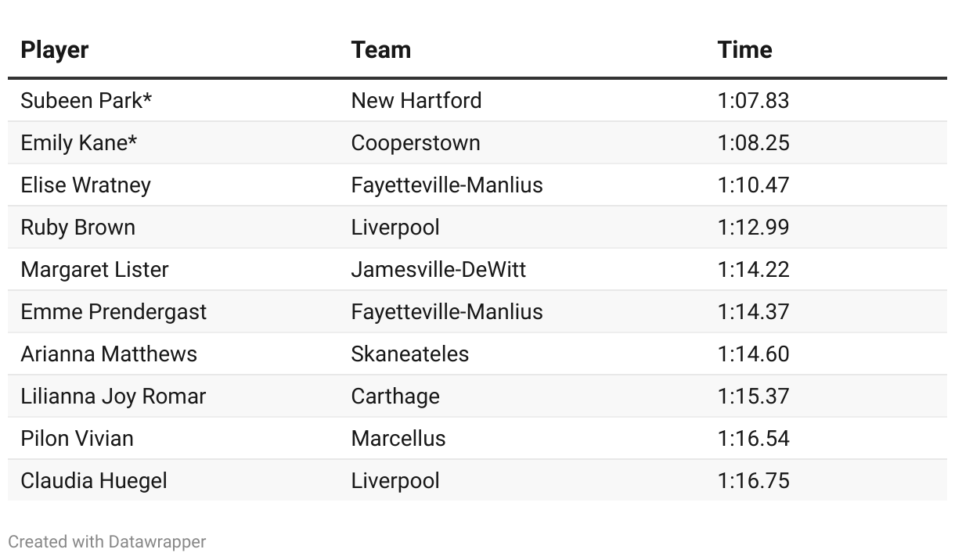Image resolution: width=955 pixels, height=560 pixels.
Task: Select the Elise Wratney row name
Action: tap(85, 185)
